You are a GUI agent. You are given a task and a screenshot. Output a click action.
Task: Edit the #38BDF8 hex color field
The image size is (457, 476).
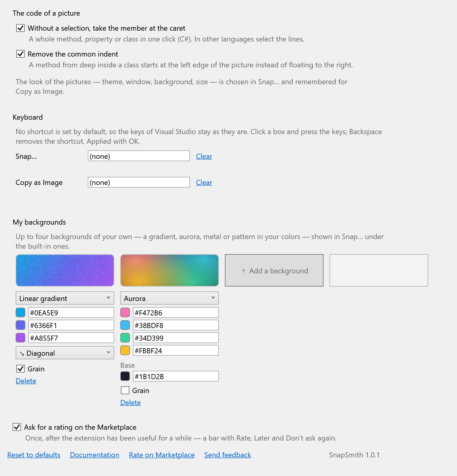point(176,325)
